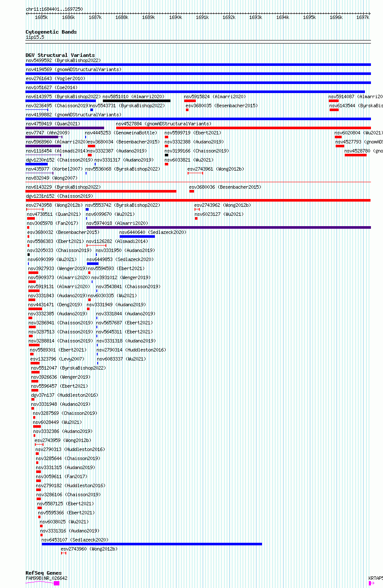Screen dimensions: 383x588
Task: Click nsv5599719 (Ebert2021) label
Action: [x=193, y=133]
